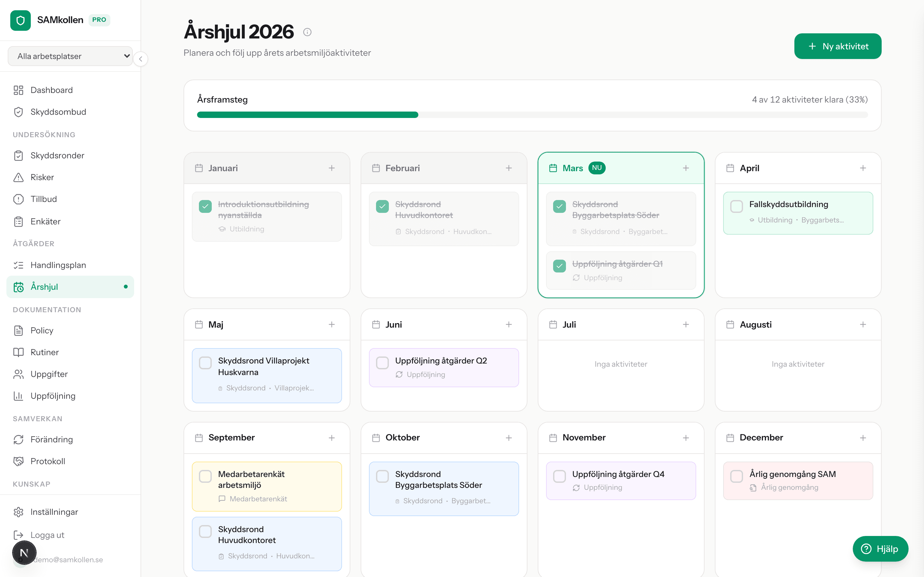Open the Inställningar menu item

coord(54,512)
